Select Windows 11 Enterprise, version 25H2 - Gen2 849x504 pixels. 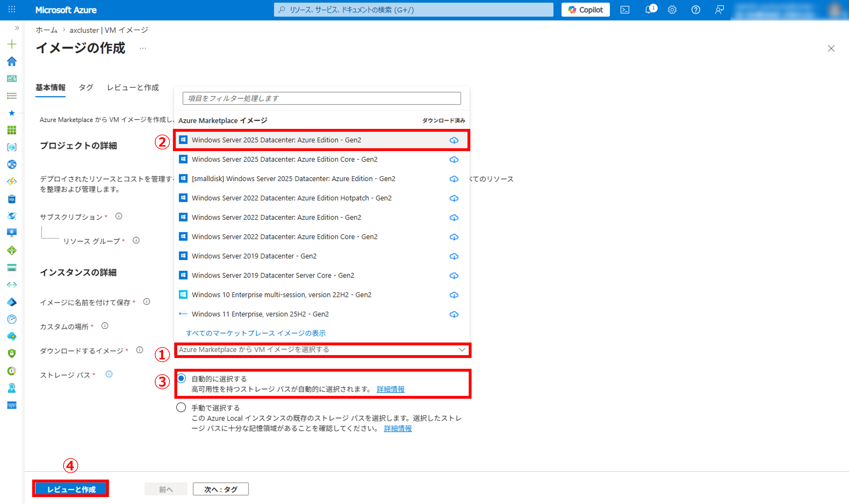(x=322, y=314)
